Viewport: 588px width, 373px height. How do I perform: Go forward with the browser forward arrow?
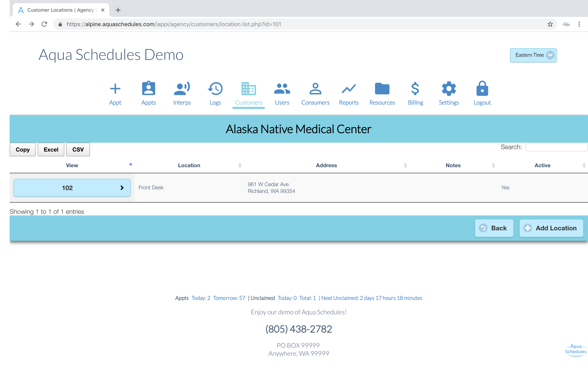click(31, 24)
